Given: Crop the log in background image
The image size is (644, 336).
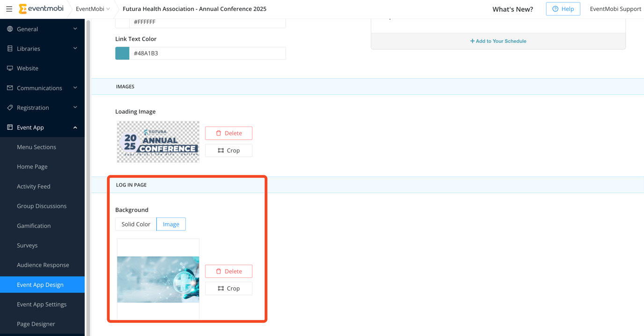Looking at the screenshot, I should pyautogui.click(x=228, y=288).
